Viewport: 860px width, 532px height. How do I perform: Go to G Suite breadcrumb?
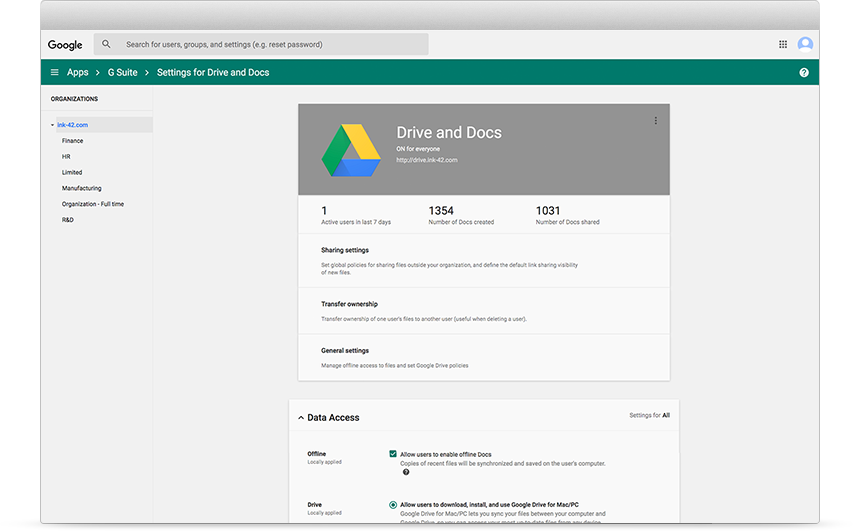click(x=122, y=72)
